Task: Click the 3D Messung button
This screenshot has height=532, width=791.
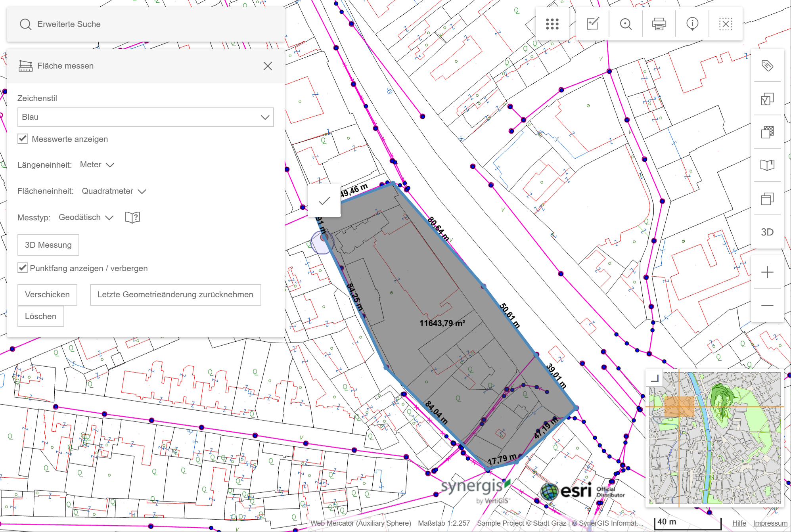Action: pos(48,245)
